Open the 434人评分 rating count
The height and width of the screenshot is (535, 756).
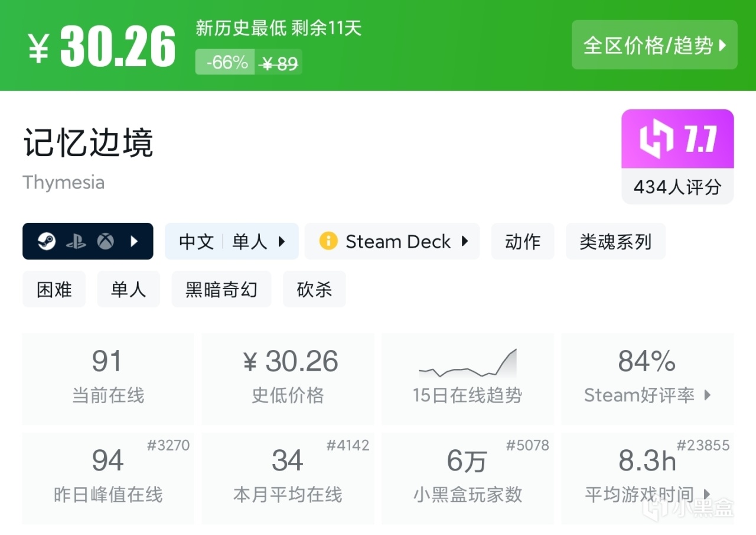click(x=677, y=187)
